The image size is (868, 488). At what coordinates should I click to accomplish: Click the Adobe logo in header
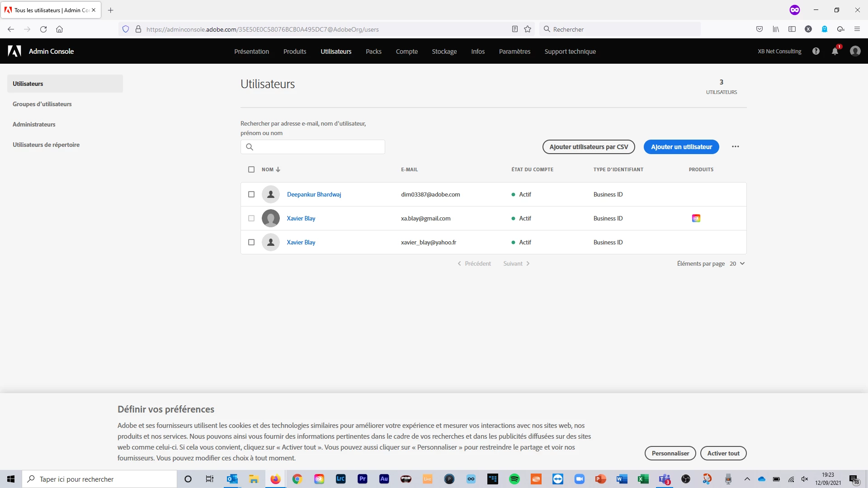point(14,51)
